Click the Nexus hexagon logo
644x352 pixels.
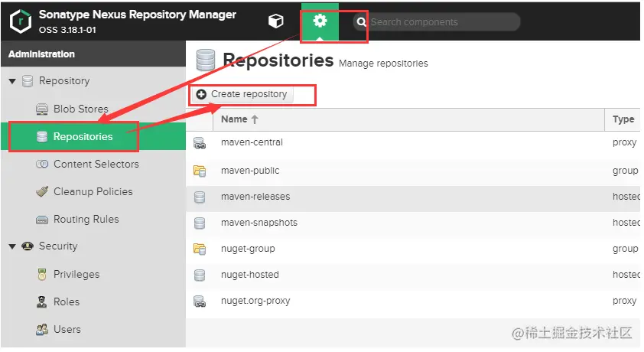21,21
